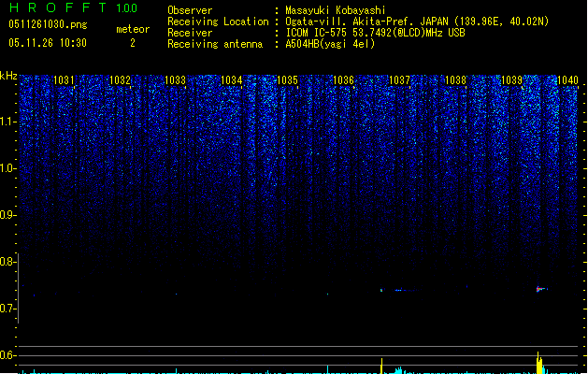This screenshot has width=588, height=374.
Task: Click the 'Observer' field label
Action: click(x=190, y=10)
